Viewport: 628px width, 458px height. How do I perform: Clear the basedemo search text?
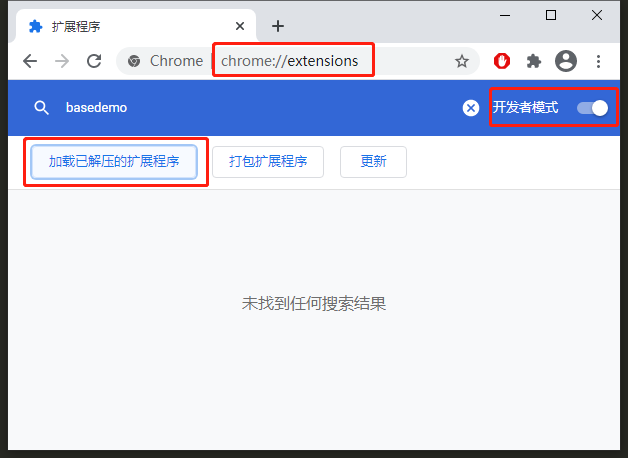pyautogui.click(x=471, y=108)
